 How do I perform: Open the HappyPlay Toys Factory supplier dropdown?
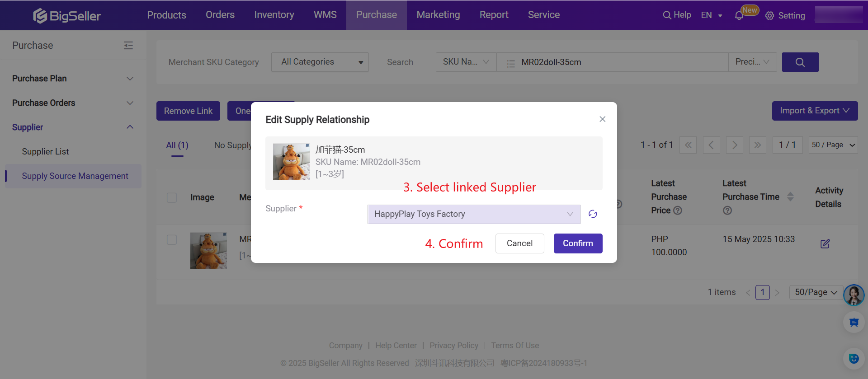coord(474,214)
